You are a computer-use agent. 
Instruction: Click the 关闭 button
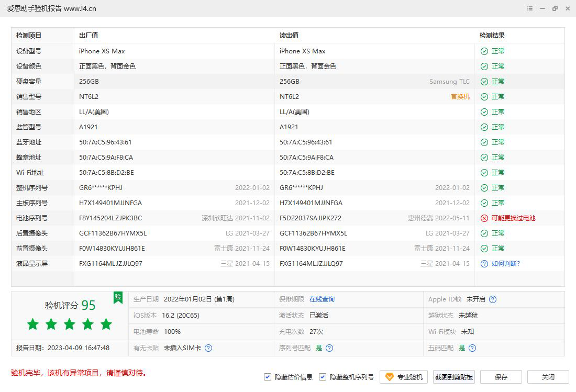pos(548,377)
